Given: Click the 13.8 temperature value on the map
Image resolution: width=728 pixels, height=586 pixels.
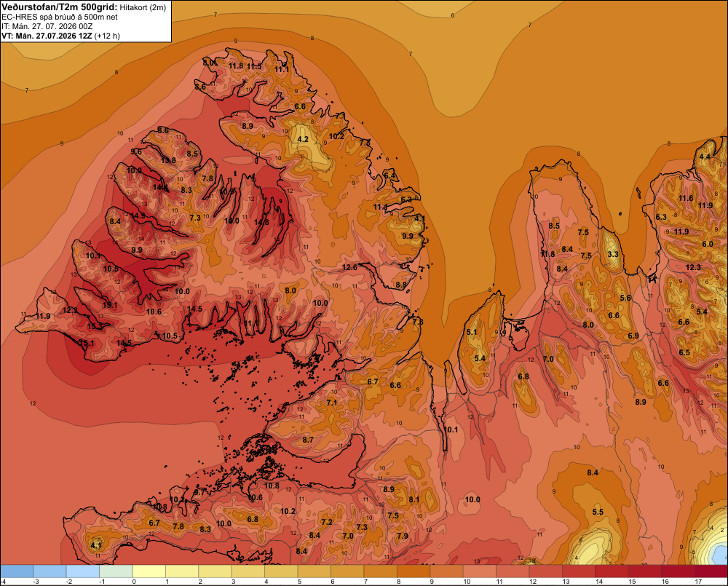Looking at the screenshot, I should pos(168,160).
